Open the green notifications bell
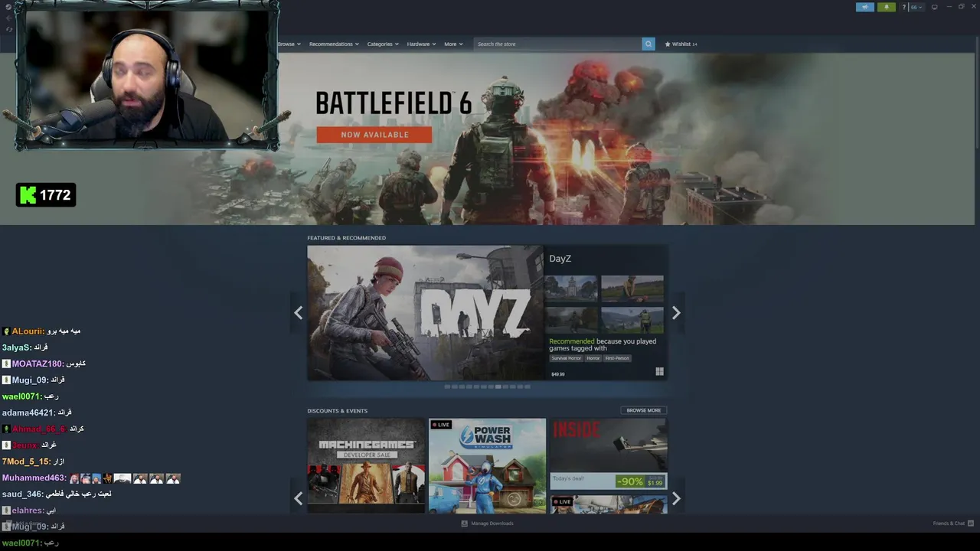The image size is (980, 551). [887, 7]
